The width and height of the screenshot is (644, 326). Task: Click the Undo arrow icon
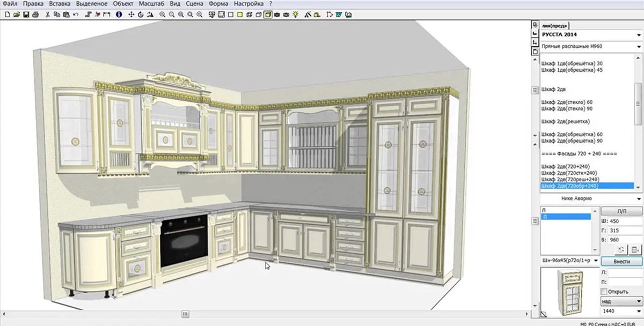point(76,14)
